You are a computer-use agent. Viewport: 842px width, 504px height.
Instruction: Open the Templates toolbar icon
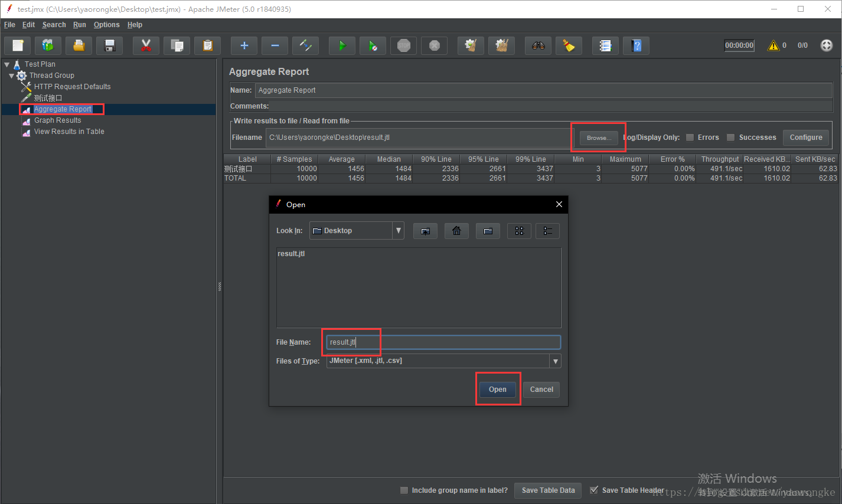coord(48,45)
